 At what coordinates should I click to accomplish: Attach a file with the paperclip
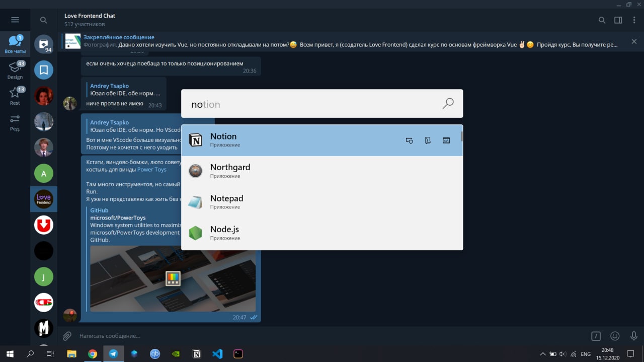pos(67,336)
